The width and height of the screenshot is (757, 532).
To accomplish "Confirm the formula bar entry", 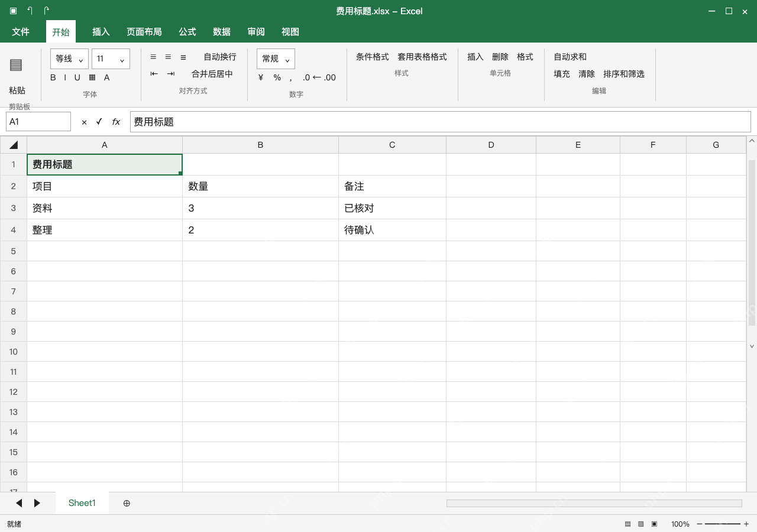I will click(x=99, y=121).
